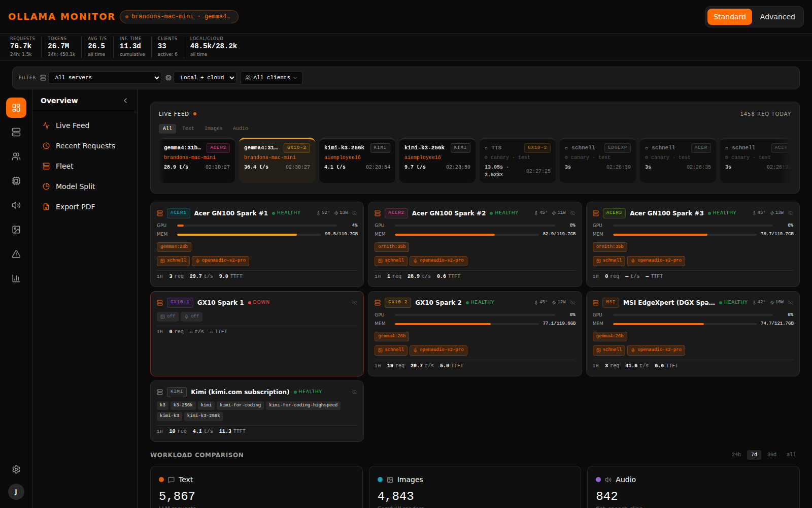Click the server icon on Acer GN100 Spark #3 card

pyautogui.click(x=596, y=213)
